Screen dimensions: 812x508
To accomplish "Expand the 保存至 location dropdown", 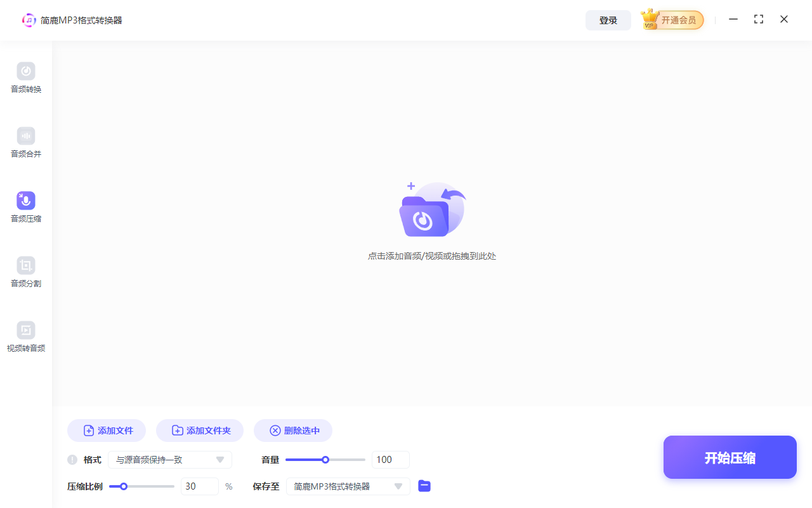I will pos(348,486).
